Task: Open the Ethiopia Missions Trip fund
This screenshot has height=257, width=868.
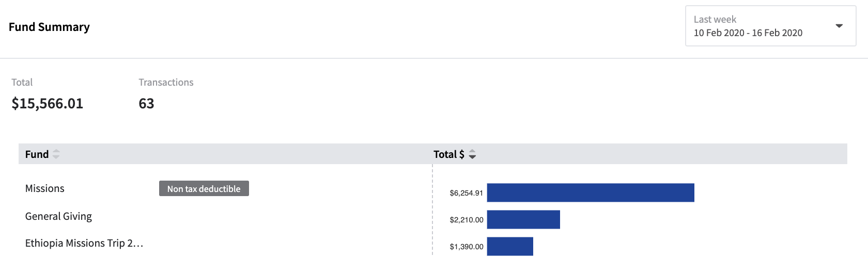Action: [x=84, y=243]
